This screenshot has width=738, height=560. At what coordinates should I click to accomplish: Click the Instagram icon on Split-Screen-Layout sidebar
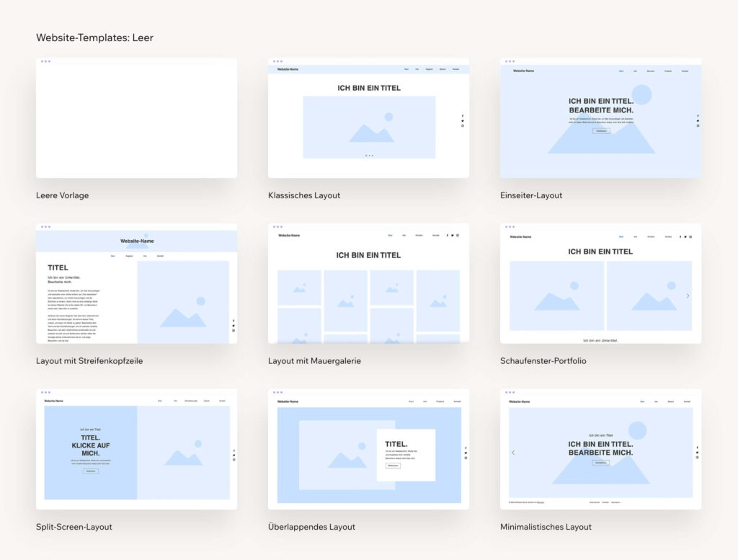pos(234,461)
